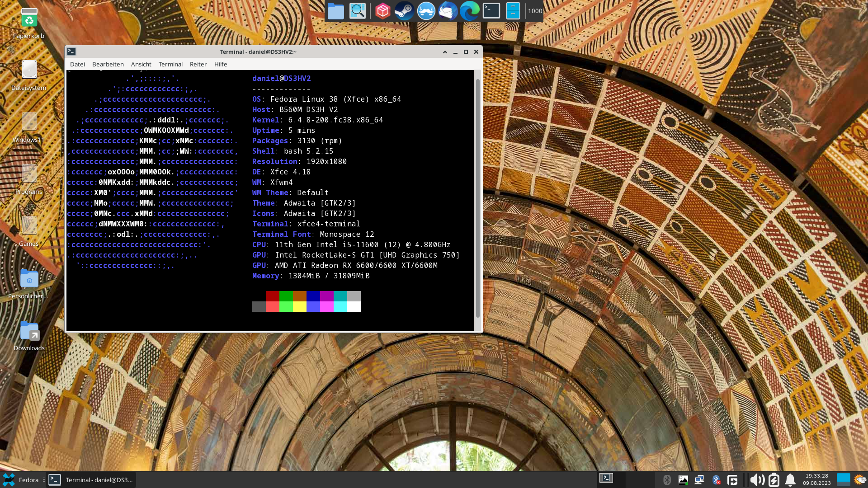Screen dimensions: 868x488
Task: Launch terminal from the top dock
Action: pyautogui.click(x=491, y=11)
